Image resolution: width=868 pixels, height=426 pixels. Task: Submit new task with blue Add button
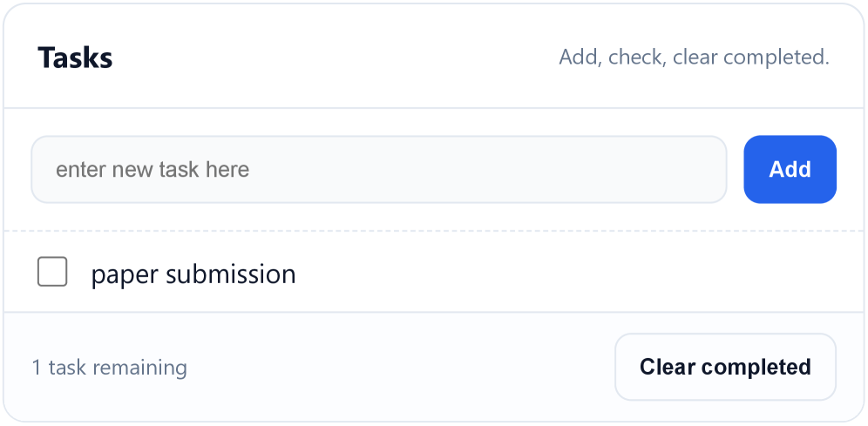[x=790, y=169]
